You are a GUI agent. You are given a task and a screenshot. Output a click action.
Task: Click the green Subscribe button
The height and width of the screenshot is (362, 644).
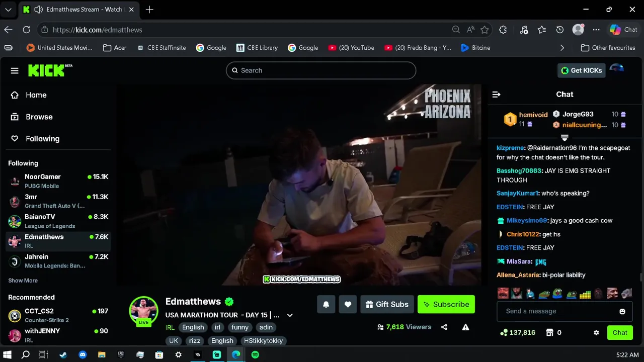pyautogui.click(x=446, y=304)
